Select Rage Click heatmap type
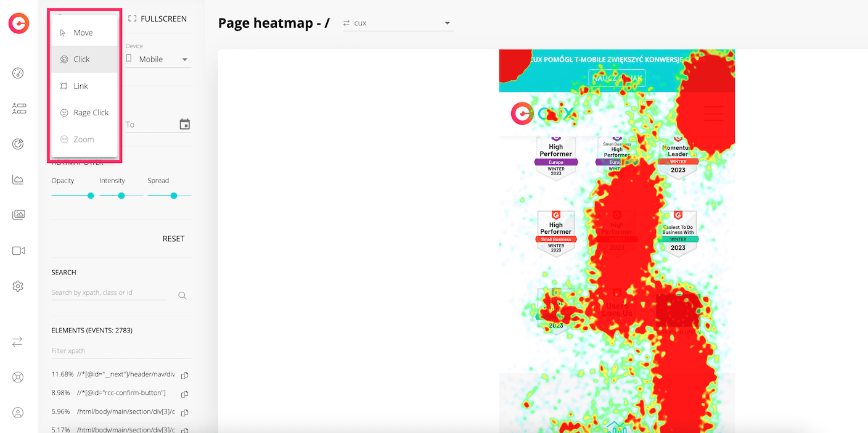868x433 pixels. click(x=84, y=112)
